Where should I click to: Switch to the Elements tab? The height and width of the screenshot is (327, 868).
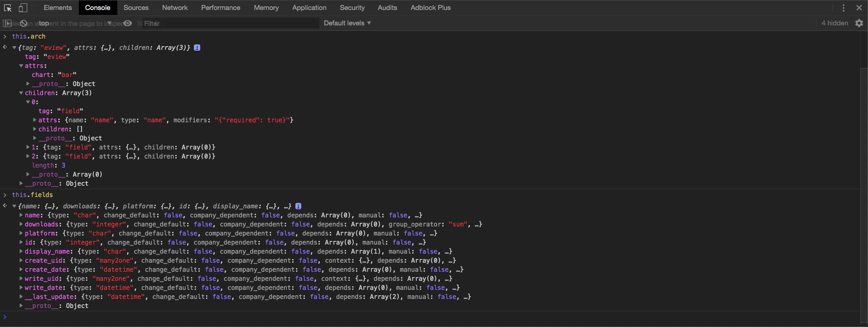click(x=58, y=8)
